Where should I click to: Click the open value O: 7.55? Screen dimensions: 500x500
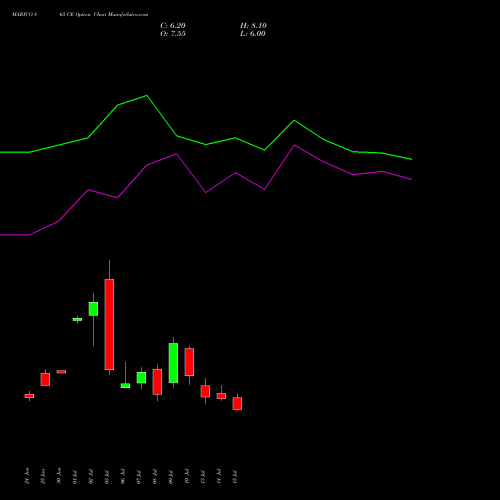coord(173,34)
